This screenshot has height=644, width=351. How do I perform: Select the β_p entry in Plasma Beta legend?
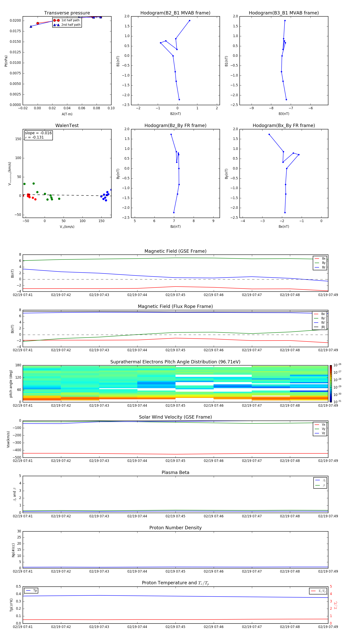[x=320, y=480]
